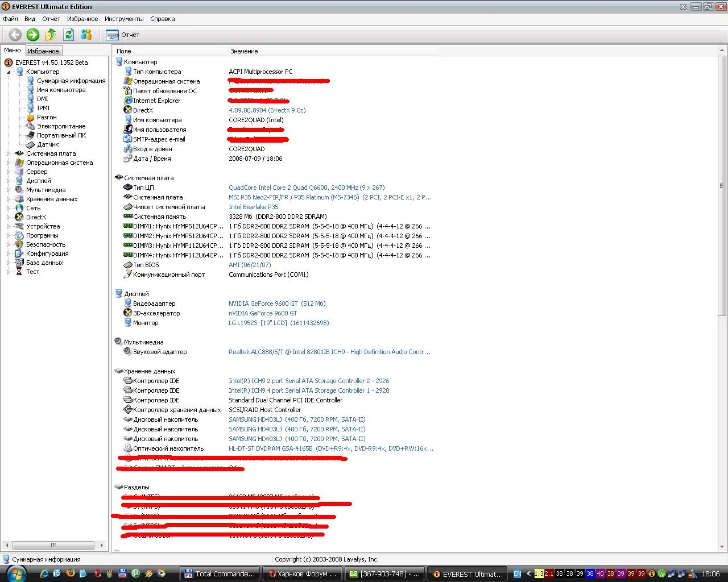Screen dimensions: 728x582
Task: Open the Электропитание item icon
Action: click(31, 126)
